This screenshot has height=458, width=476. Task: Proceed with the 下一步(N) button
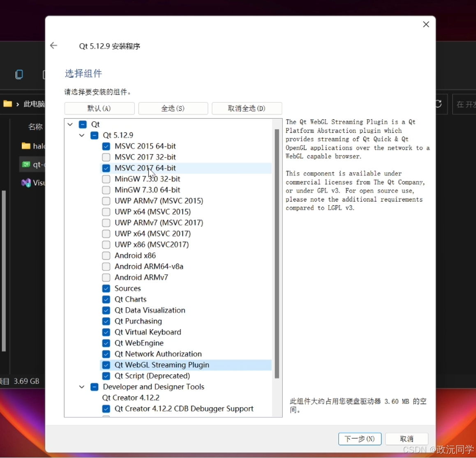(360, 439)
